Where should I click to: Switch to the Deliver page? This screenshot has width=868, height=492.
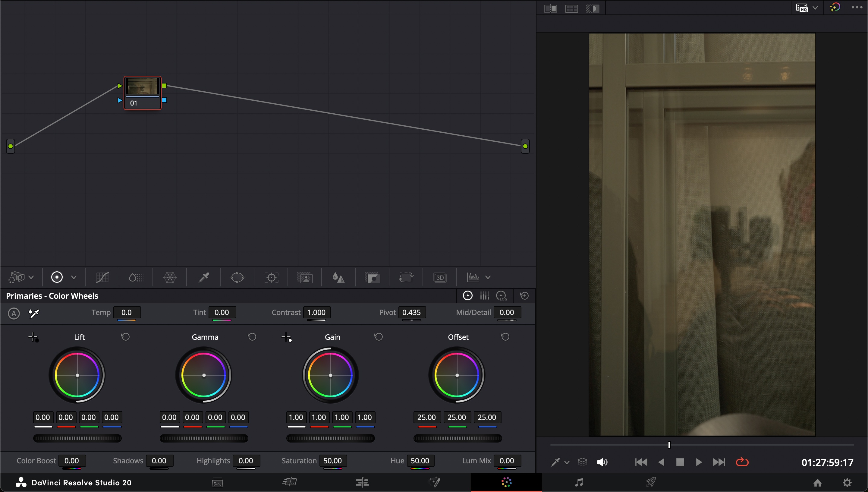pos(651,482)
